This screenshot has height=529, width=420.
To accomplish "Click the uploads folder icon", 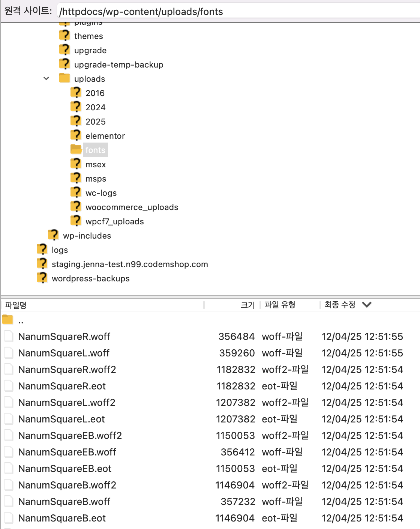I will pyautogui.click(x=64, y=78).
